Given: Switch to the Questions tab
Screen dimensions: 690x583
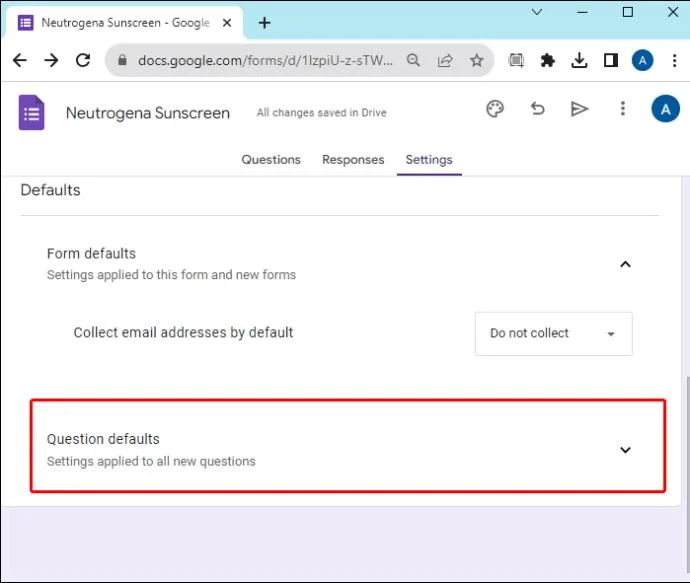Looking at the screenshot, I should pos(271,159).
